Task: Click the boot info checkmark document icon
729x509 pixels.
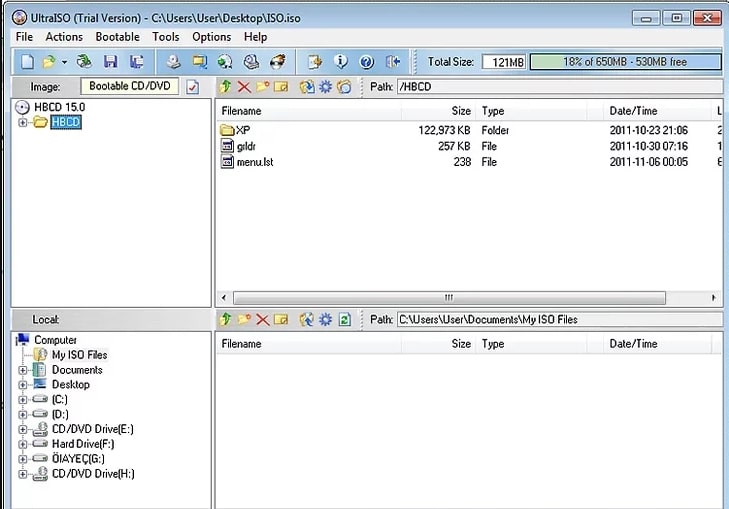Action: [x=192, y=87]
